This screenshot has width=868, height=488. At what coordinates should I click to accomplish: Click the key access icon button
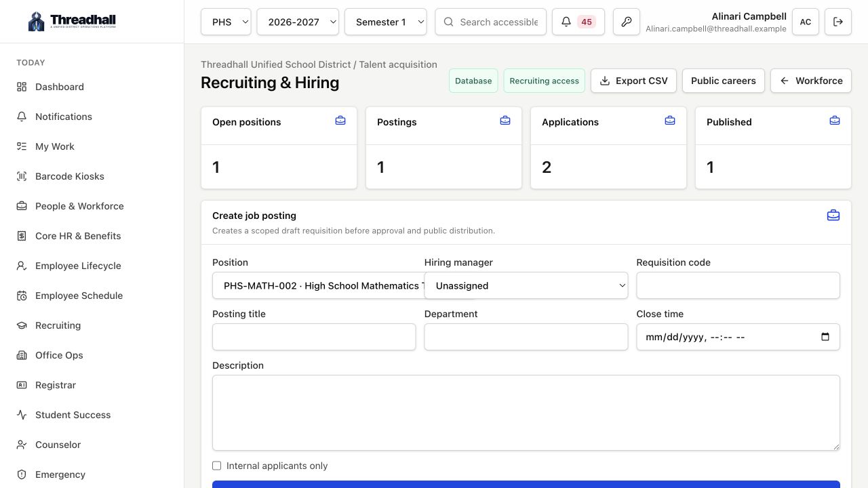(627, 22)
